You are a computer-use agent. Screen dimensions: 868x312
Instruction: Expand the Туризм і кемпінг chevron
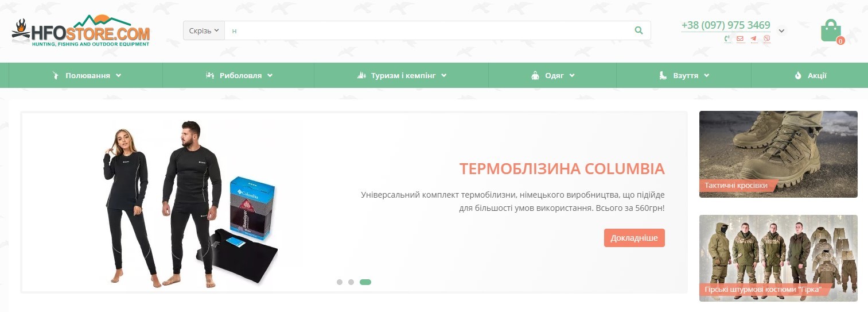444,75
